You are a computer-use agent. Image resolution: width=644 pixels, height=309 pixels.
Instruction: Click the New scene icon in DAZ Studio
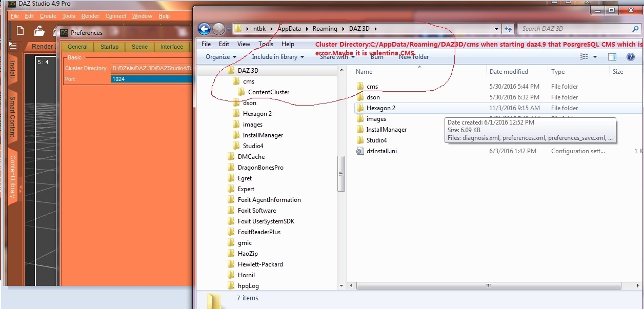[x=20, y=31]
